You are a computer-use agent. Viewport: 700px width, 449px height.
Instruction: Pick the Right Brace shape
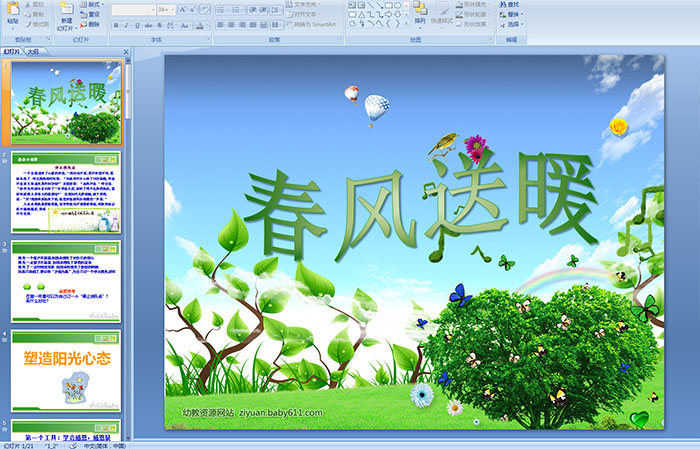pos(397,24)
